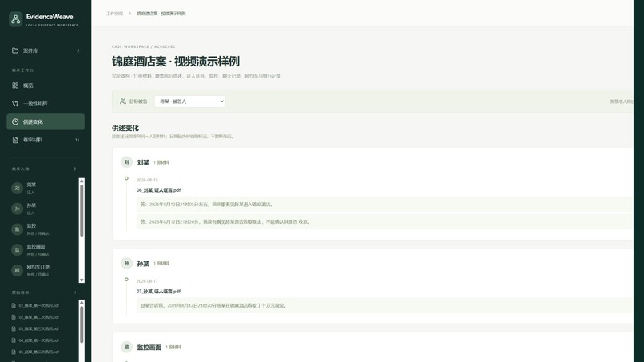Image resolution: width=644 pixels, height=362 pixels.
Task: Click the breadcrumb chevron separator
Action: click(x=129, y=14)
